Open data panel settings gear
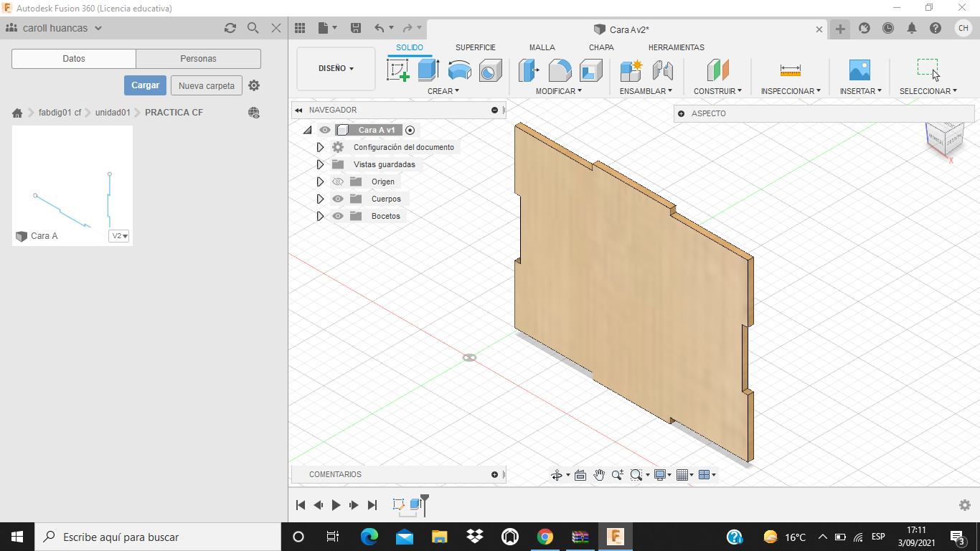This screenshot has width=980, height=551. (x=254, y=85)
